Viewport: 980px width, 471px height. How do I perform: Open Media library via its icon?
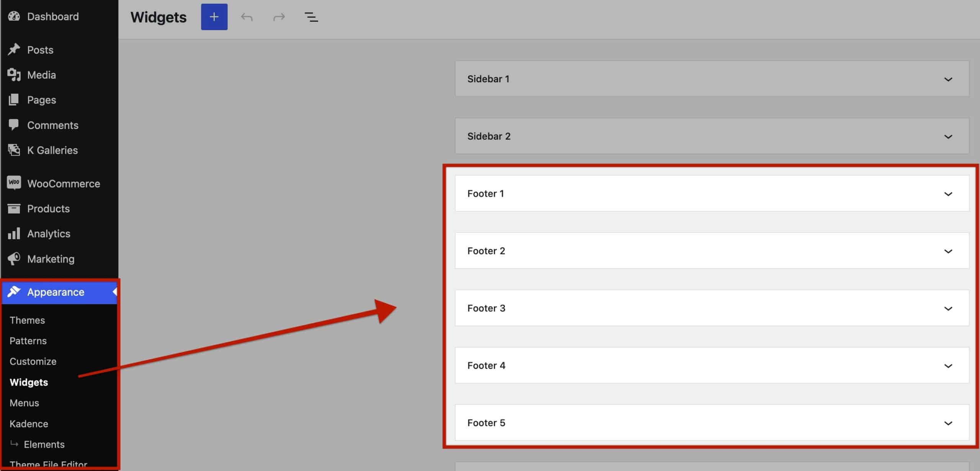tap(14, 75)
